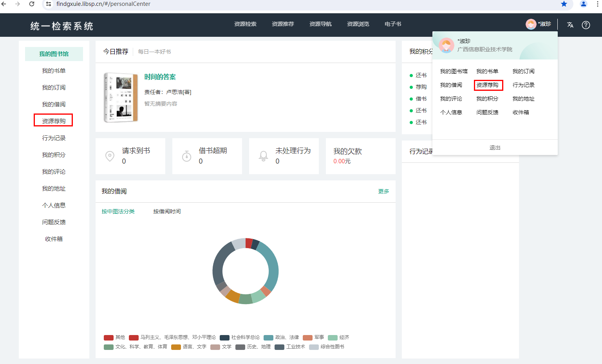Image resolution: width=602 pixels, height=364 pixels.
Task: Click the location pin icon beside 请求到书
Action: [110, 156]
